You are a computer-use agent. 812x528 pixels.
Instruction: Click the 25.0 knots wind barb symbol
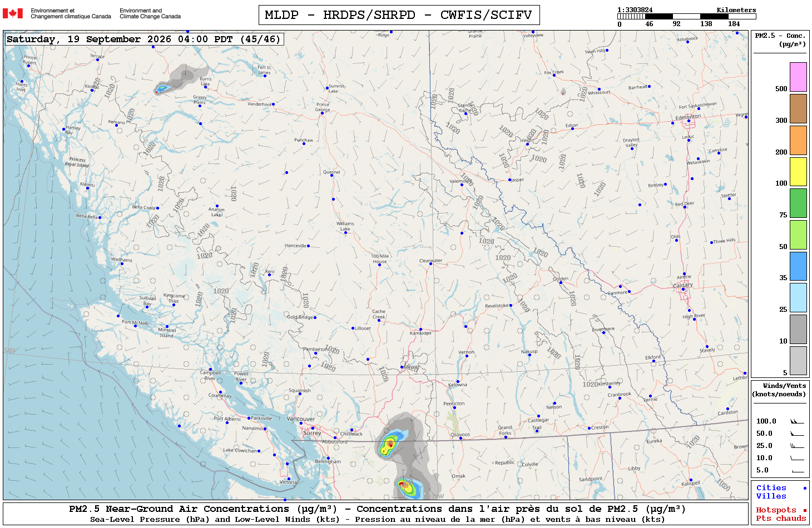[x=797, y=446]
